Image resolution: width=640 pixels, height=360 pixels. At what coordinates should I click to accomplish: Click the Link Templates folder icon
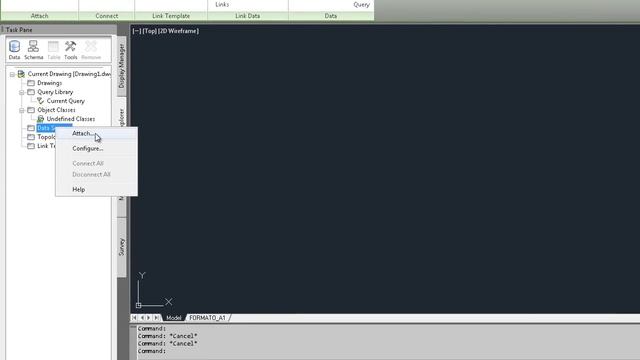click(x=31, y=146)
